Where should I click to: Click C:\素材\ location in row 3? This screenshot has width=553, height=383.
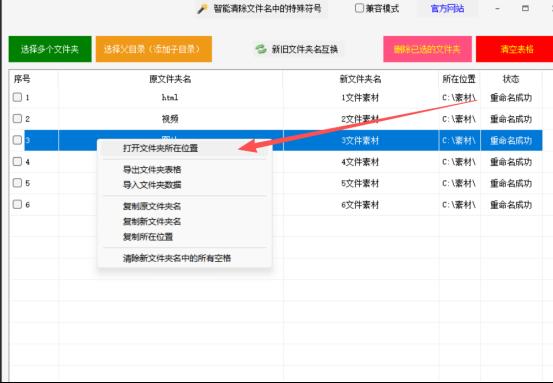(459, 140)
